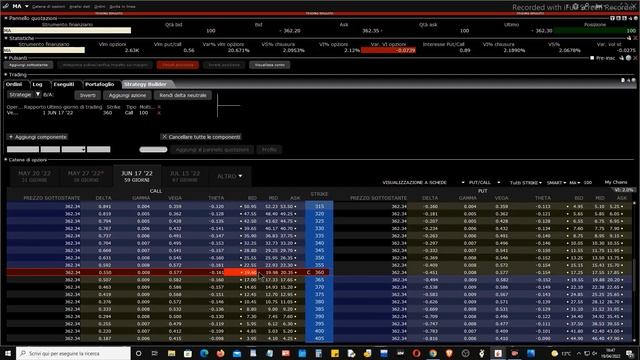Open Microsoft Edge from taskbar
Screen dimensions: 640x360
click(204, 353)
